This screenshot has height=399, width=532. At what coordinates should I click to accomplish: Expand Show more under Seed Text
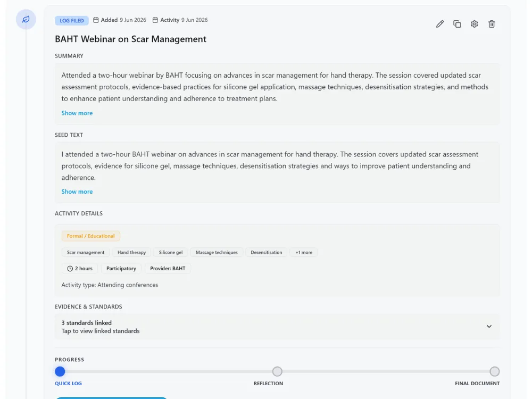(77, 192)
